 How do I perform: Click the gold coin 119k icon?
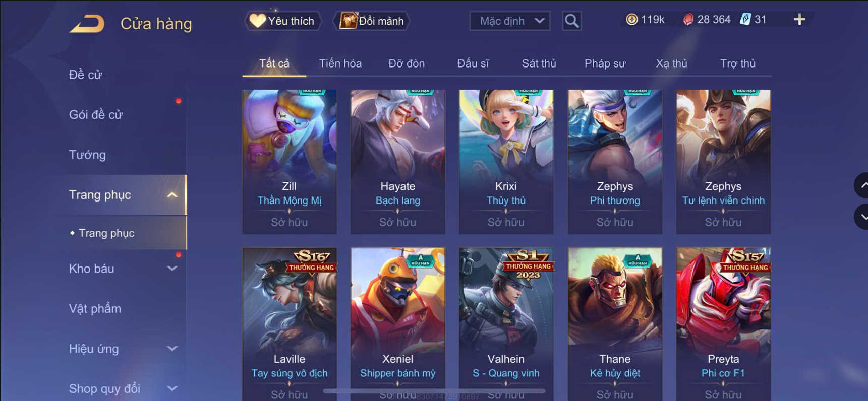click(631, 20)
